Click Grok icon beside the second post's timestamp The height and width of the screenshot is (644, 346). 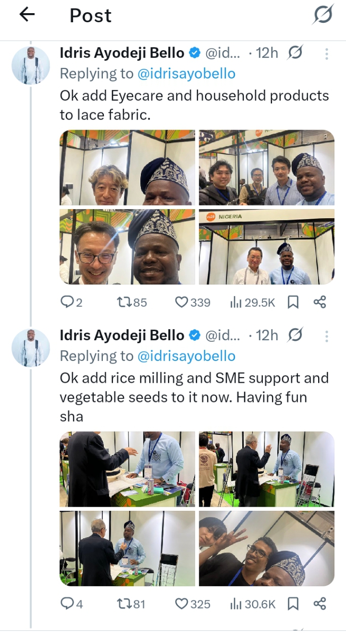295,335
